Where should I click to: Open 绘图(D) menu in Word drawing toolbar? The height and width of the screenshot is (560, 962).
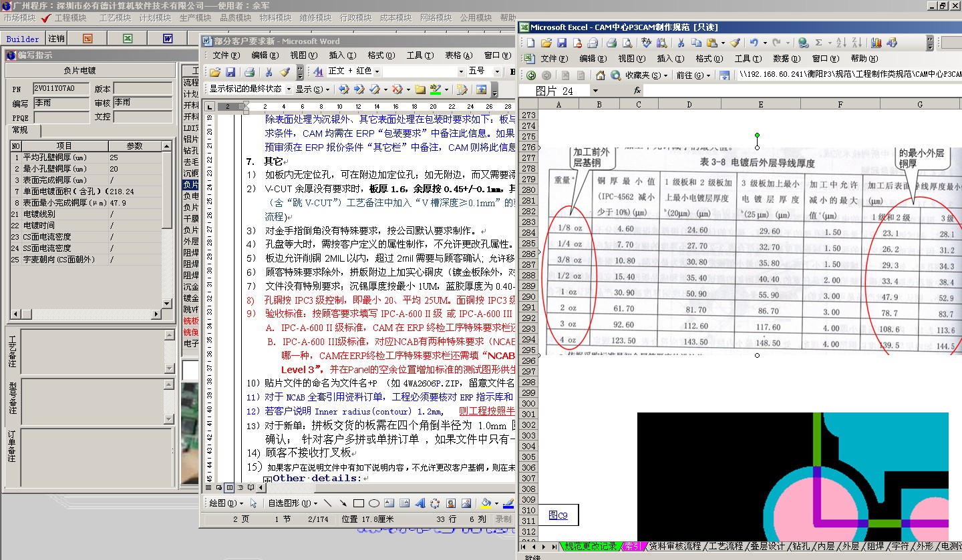226,503
